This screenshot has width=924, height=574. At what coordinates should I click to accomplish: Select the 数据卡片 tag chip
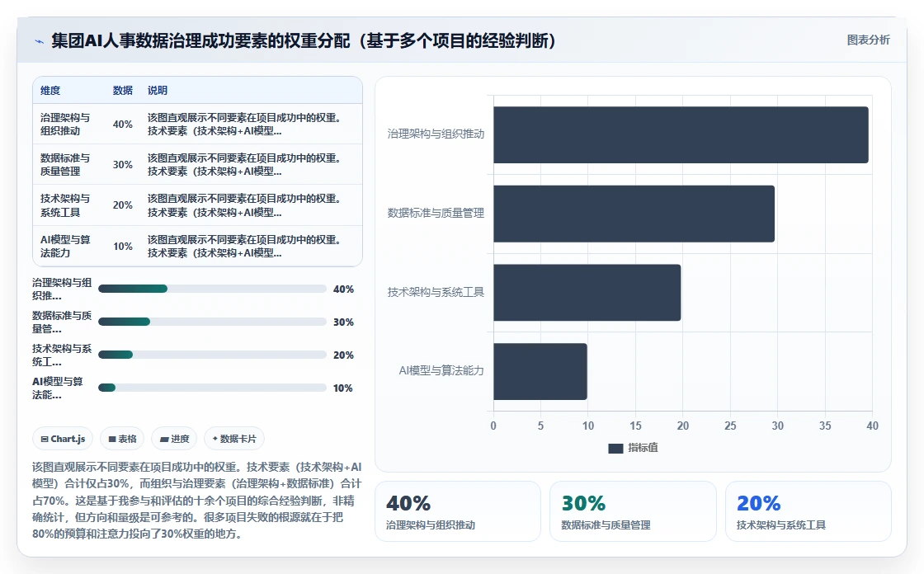[x=234, y=439]
